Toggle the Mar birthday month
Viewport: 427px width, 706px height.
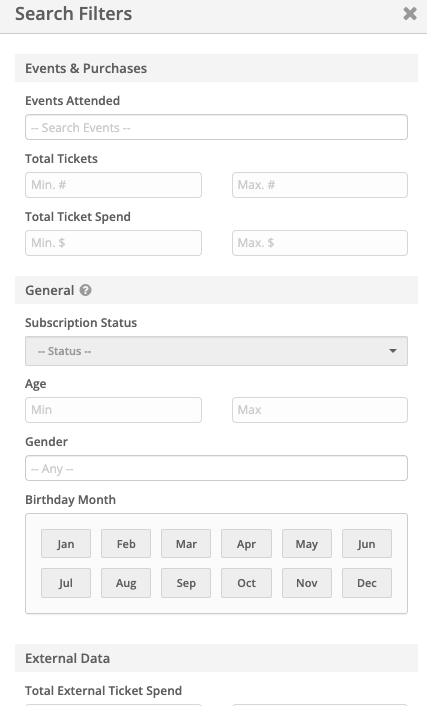(186, 544)
